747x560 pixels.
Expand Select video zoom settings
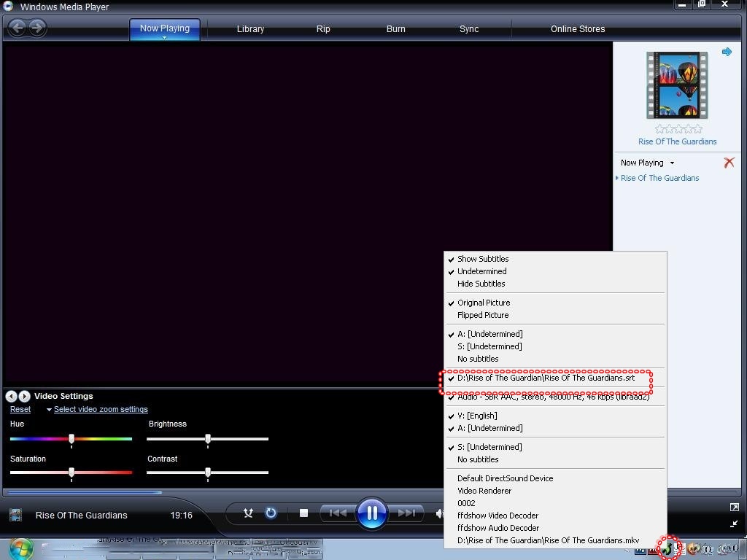click(x=101, y=409)
